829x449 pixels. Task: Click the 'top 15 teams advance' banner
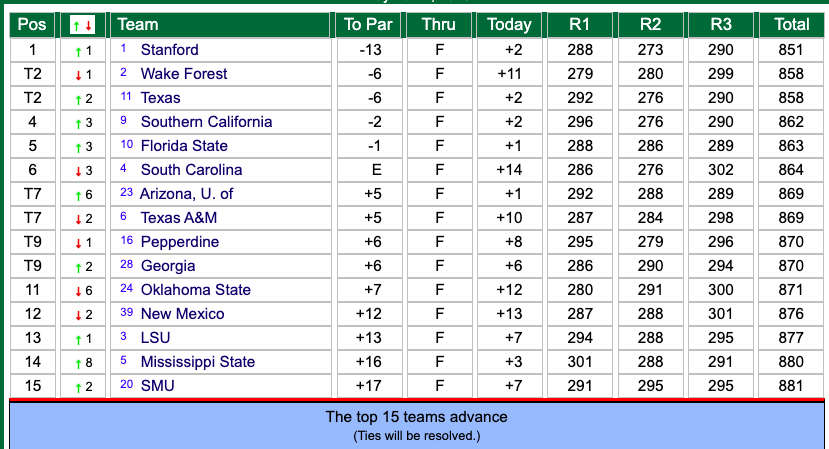click(x=417, y=425)
